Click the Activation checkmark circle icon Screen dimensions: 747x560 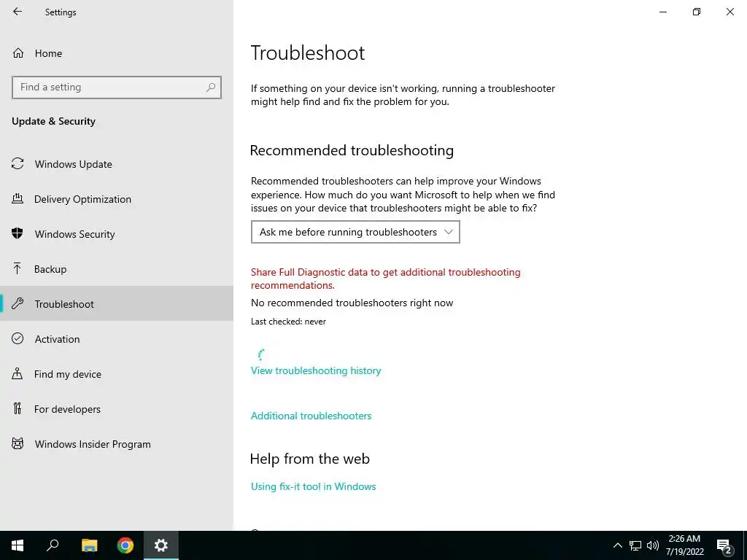point(18,338)
